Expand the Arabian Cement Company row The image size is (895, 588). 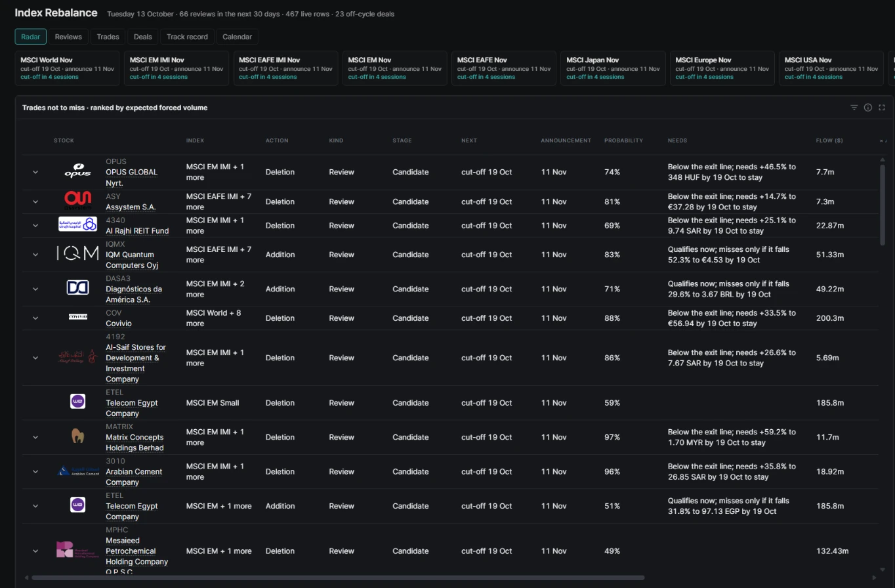35,471
